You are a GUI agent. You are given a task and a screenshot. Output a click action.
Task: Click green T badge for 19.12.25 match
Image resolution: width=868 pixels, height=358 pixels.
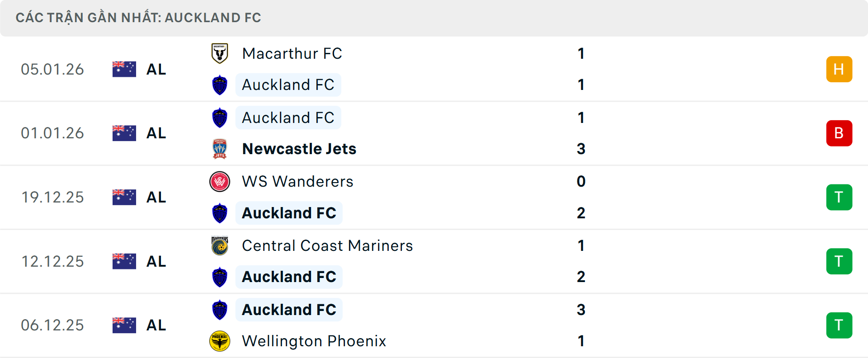(839, 198)
